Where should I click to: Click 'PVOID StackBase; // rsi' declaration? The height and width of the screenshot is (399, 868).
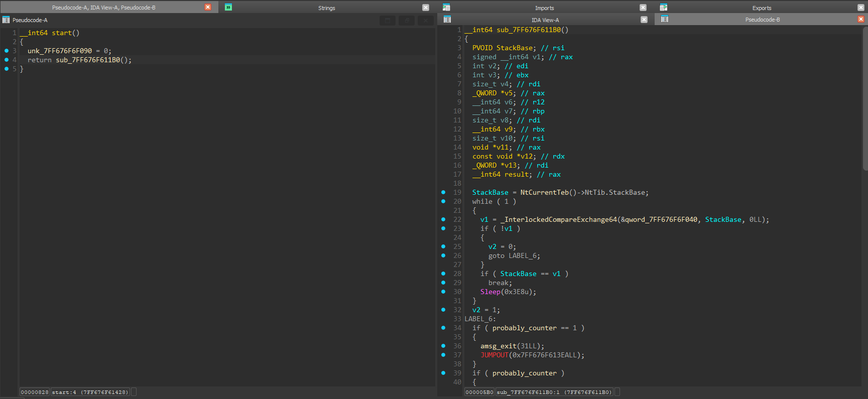[x=519, y=48]
